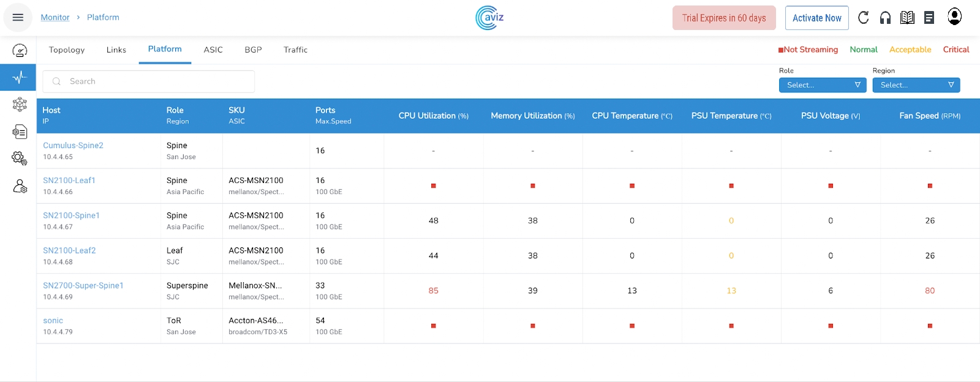This screenshot has width=980, height=382.
Task: Select the monitor pulse icon in sidebar
Action: 20,77
